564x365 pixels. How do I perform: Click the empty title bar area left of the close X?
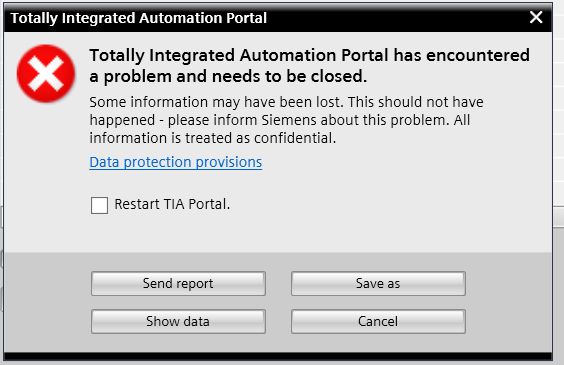click(396, 18)
